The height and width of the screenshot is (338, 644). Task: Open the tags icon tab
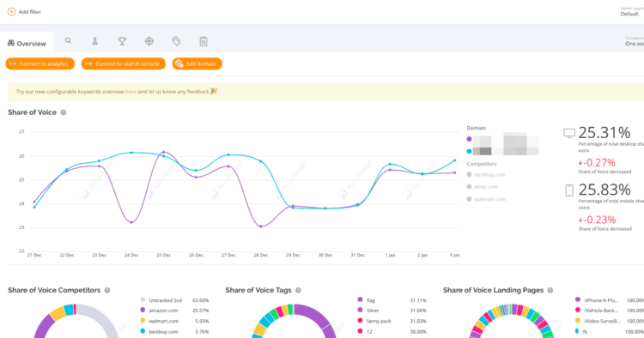click(176, 40)
